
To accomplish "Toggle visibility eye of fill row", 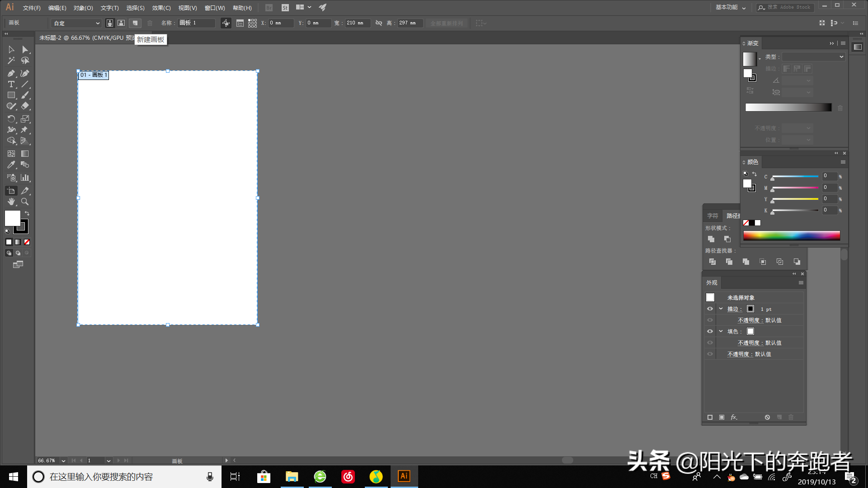I will (710, 331).
